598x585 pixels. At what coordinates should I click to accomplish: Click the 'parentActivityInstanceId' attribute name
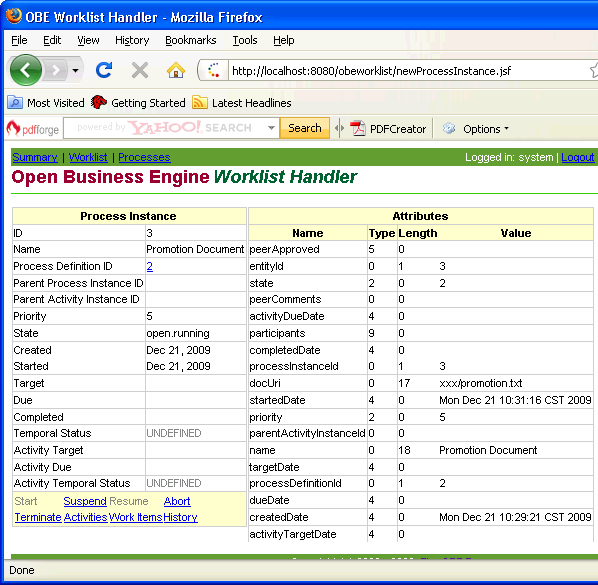(307, 434)
